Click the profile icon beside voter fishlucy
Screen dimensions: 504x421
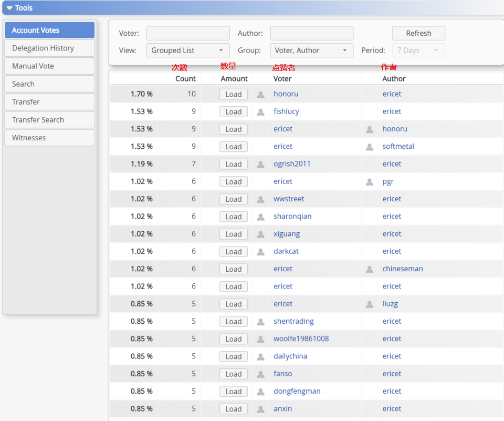point(260,112)
